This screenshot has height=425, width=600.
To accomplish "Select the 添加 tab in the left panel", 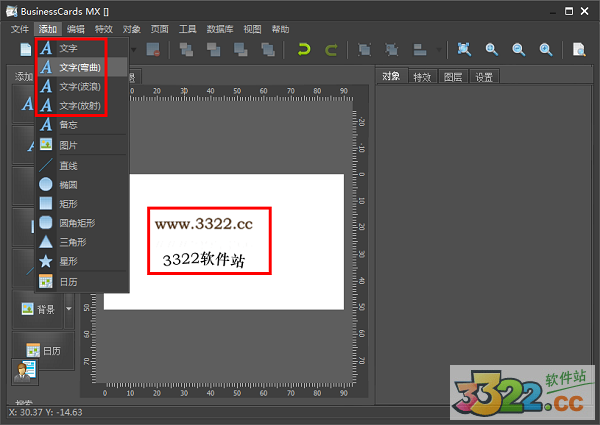I will pos(23,77).
